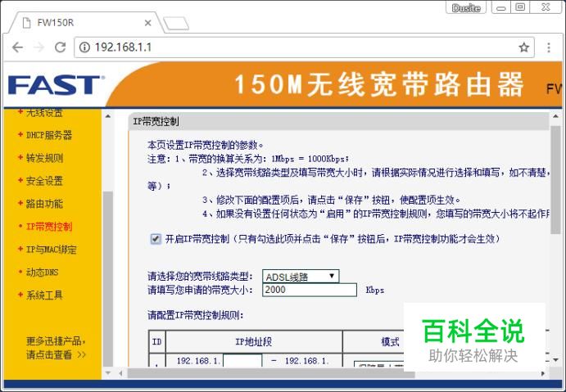The height and width of the screenshot is (392, 566).
Task: Toggle the 开启IP带宽控制 checkbox
Action: pos(156,239)
